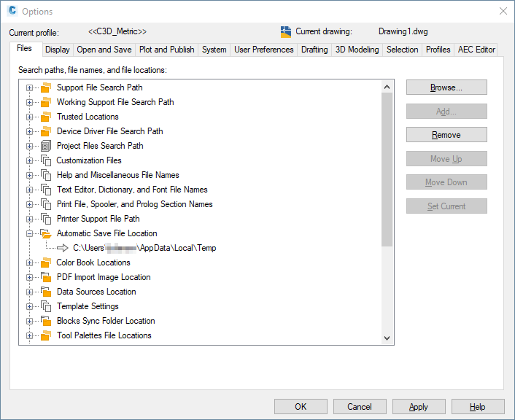This screenshot has width=515, height=420.
Task: Select Help and Miscellaneous File Names
Action: click(118, 175)
